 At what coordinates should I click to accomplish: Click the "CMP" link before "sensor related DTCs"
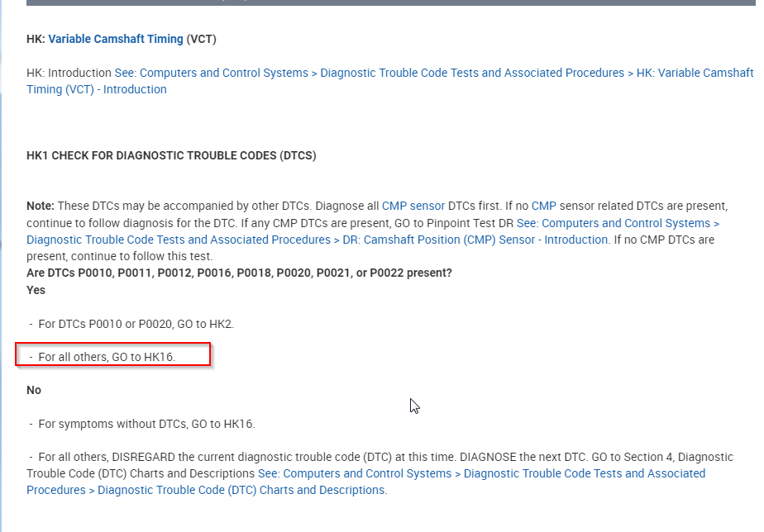[x=543, y=206]
